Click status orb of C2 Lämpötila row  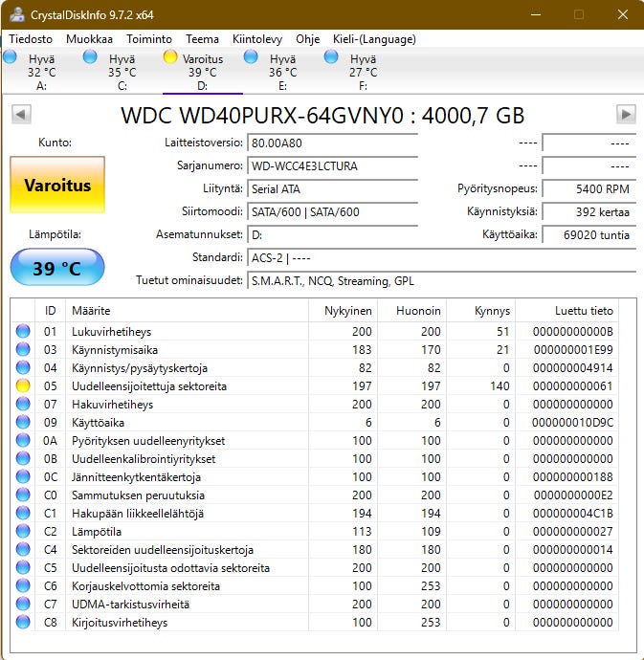[23, 530]
